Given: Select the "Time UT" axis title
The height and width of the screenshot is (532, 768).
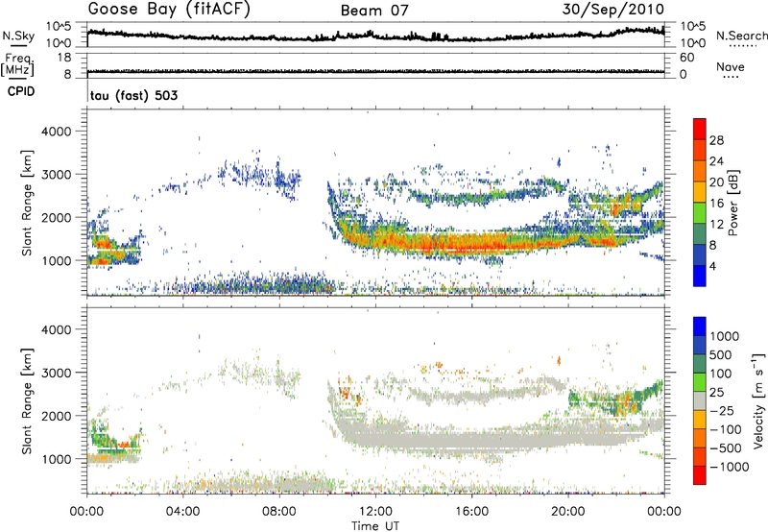Looking at the screenshot, I should coord(375,526).
